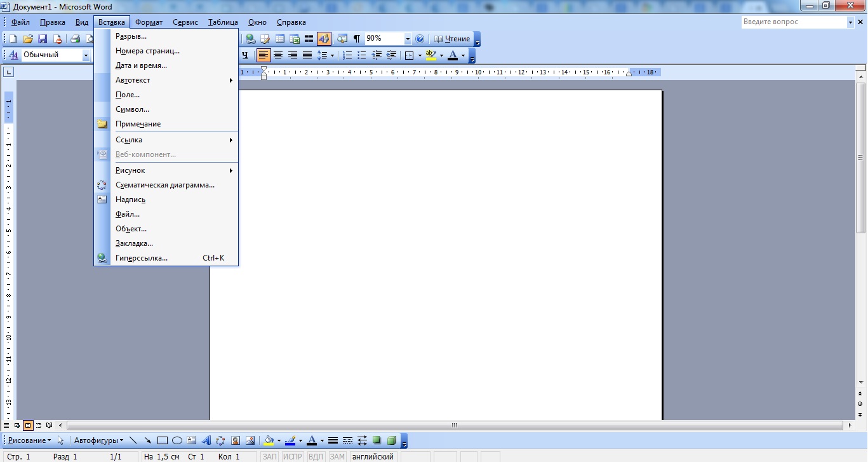The height and width of the screenshot is (462, 868).
Task: Click the Insert Hyperlink globe toolbar icon
Action: point(251,39)
